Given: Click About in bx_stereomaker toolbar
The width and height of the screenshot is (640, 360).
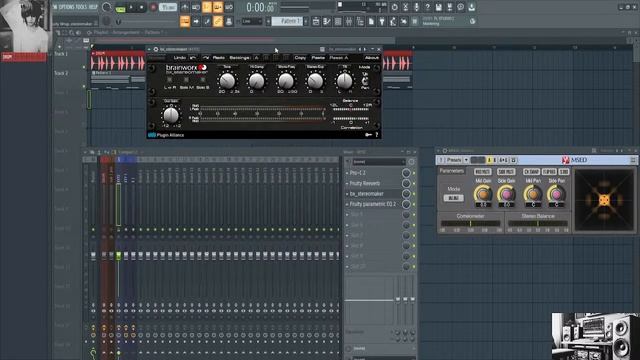Looking at the screenshot, I should (x=371, y=58).
